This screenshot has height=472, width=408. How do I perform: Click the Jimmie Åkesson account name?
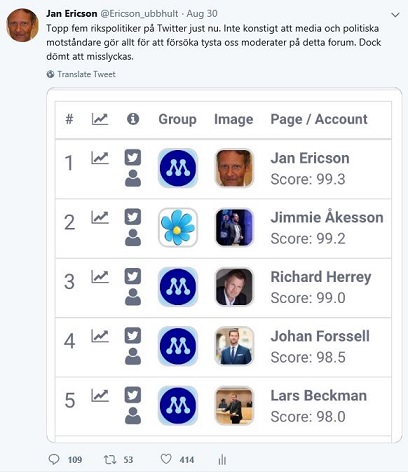327,217
